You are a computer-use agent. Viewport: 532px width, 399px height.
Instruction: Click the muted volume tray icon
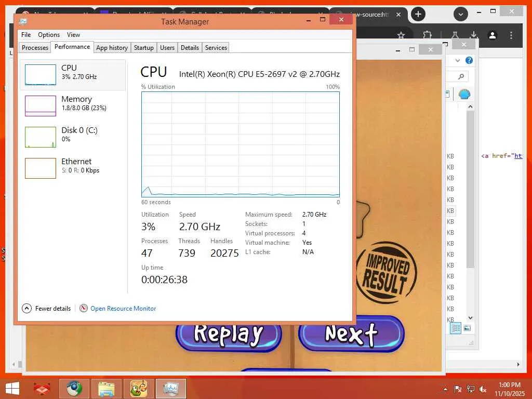tap(483, 389)
